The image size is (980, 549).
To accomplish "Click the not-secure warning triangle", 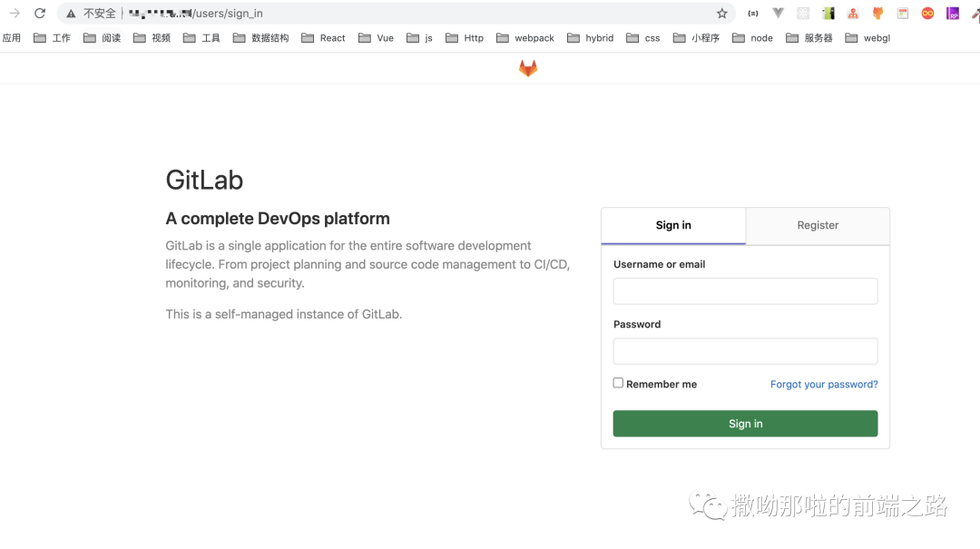I will (71, 14).
